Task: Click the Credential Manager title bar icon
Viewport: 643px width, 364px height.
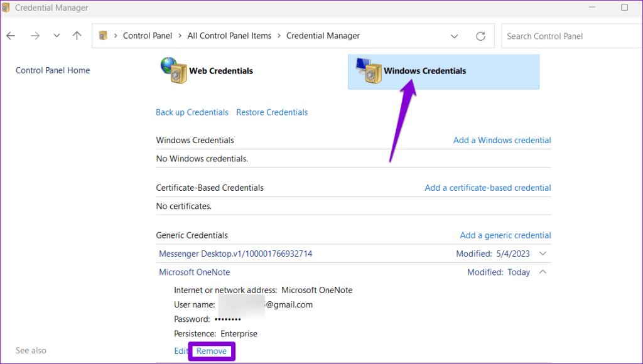Action: [5, 8]
